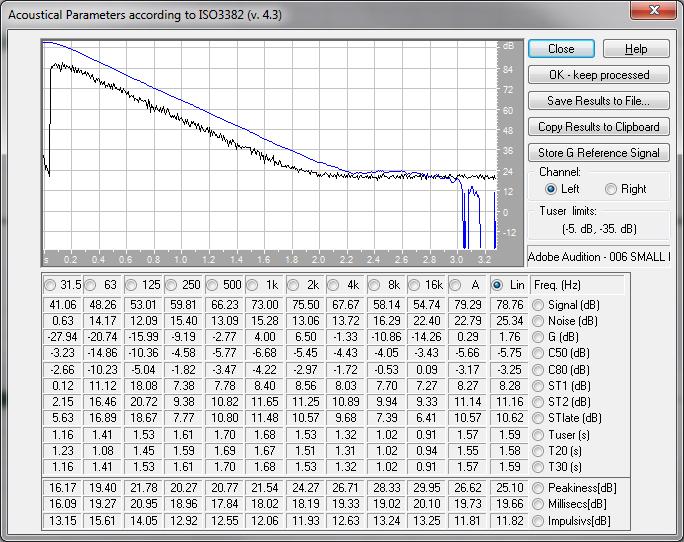Click the T20 value 0.94 in 16k column
The width and height of the screenshot is (684, 542).
[x=427, y=450]
